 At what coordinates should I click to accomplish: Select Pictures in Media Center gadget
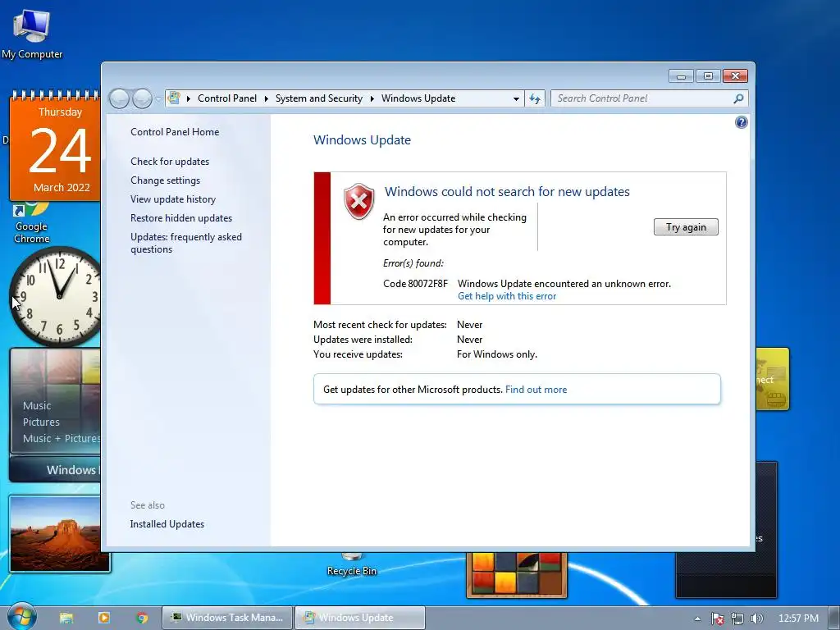pos(41,422)
